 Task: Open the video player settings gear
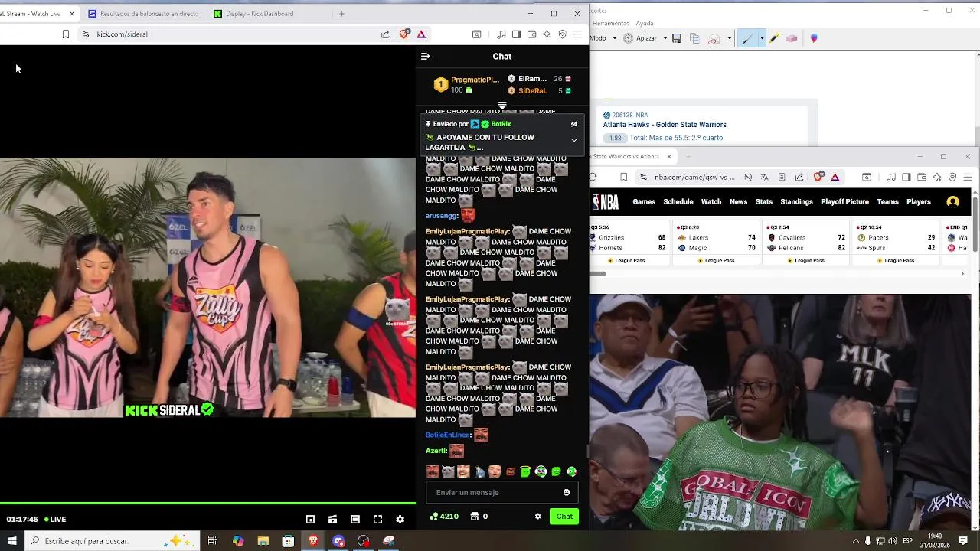(400, 519)
